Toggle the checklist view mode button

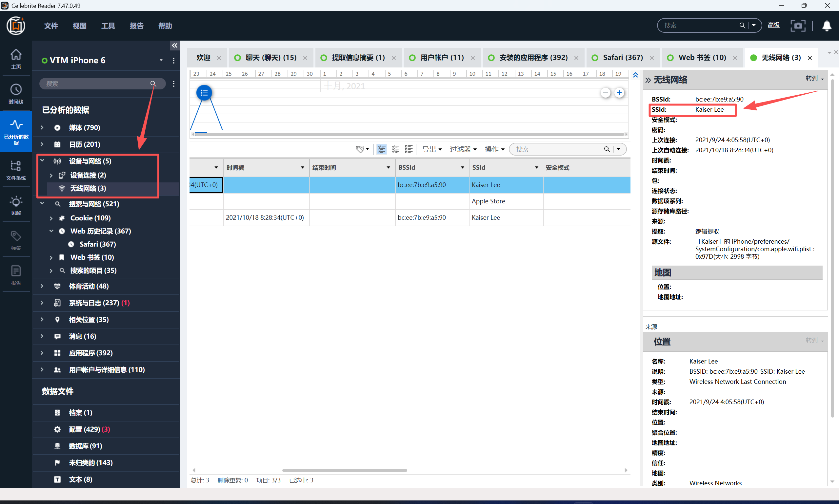(x=395, y=149)
